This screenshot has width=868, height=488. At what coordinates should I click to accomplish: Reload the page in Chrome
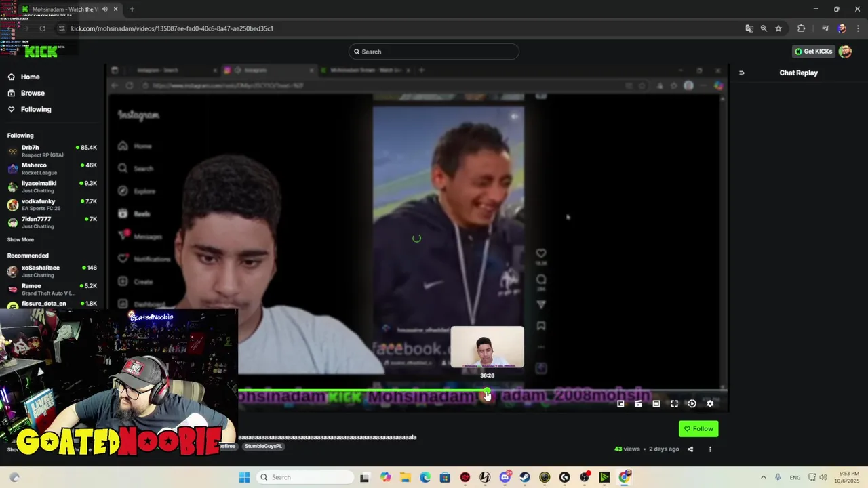(x=42, y=28)
